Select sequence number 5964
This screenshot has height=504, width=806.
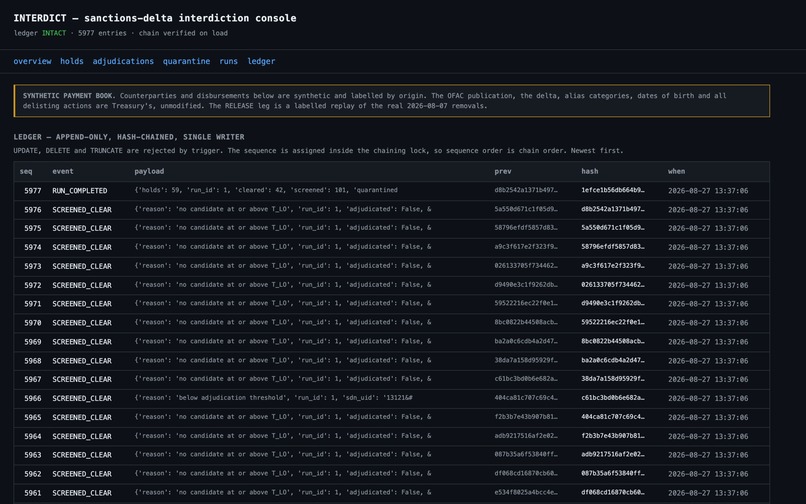pyautogui.click(x=32, y=437)
